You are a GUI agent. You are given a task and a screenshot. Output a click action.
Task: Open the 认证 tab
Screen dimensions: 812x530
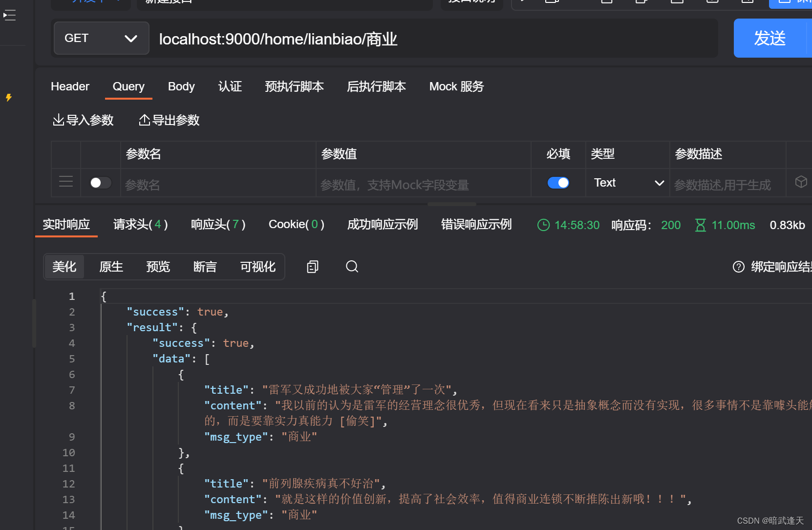coord(230,86)
